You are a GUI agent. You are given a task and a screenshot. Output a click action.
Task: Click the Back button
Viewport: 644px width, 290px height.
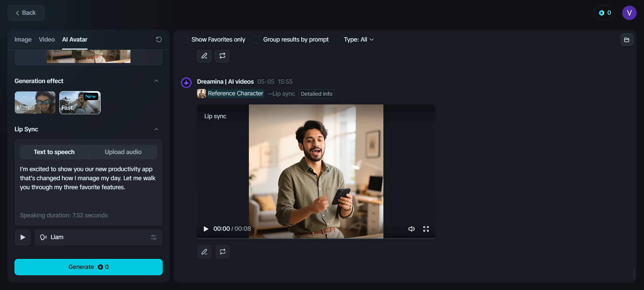tap(26, 13)
